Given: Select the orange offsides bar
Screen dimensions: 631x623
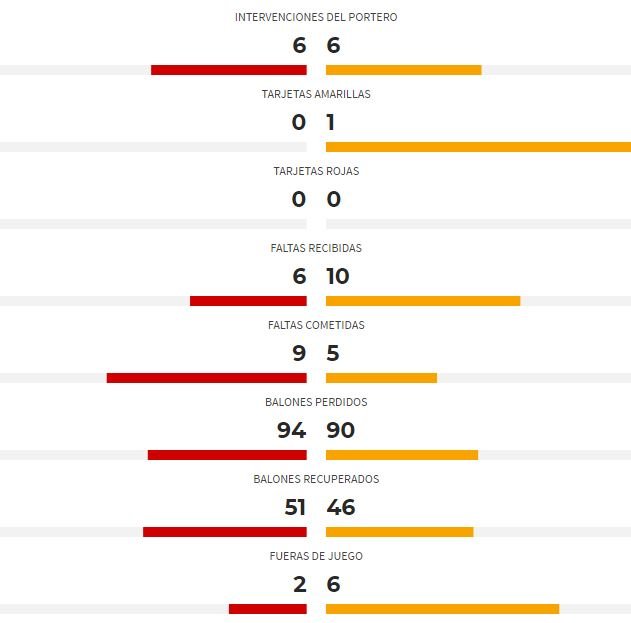Looking at the screenshot, I should coord(443,609).
